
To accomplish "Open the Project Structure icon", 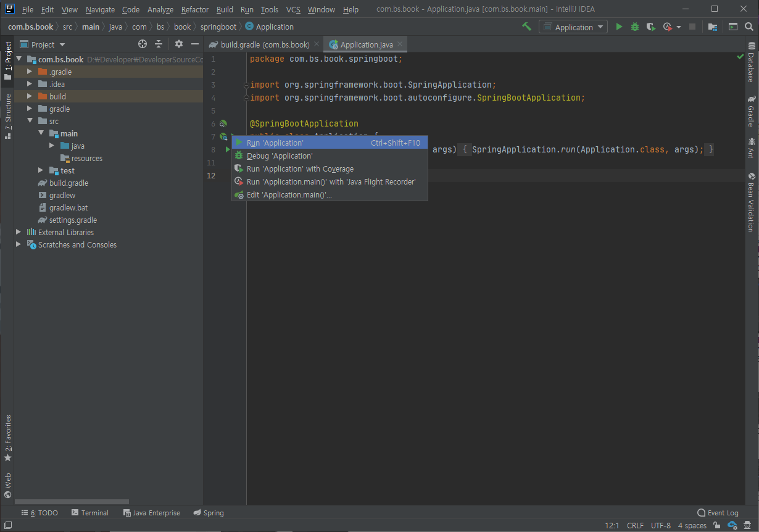I will pos(713,27).
